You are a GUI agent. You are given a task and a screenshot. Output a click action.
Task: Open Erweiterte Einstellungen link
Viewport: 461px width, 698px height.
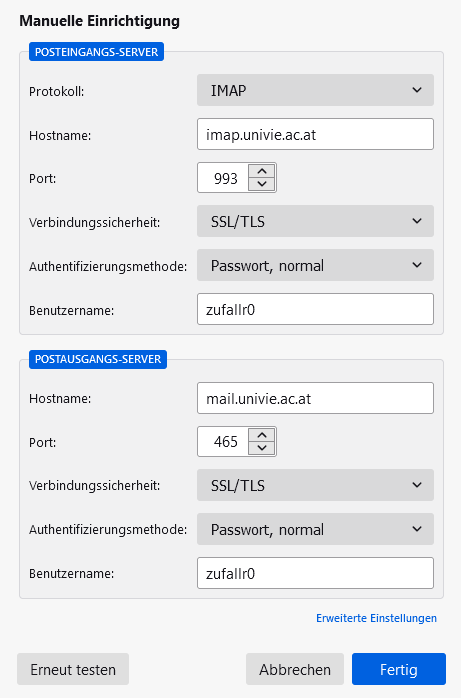click(376, 618)
